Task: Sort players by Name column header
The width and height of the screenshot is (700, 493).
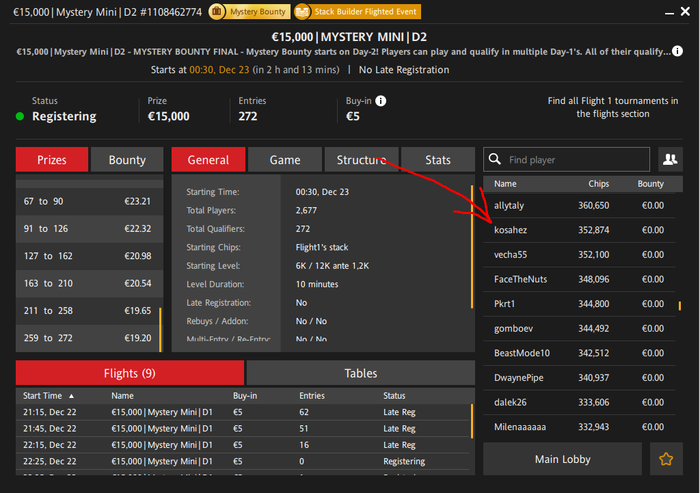Action: pos(505,184)
